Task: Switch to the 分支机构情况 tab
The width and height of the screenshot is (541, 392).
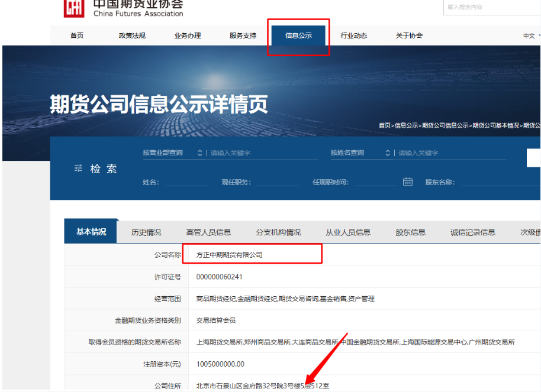Action: click(278, 232)
